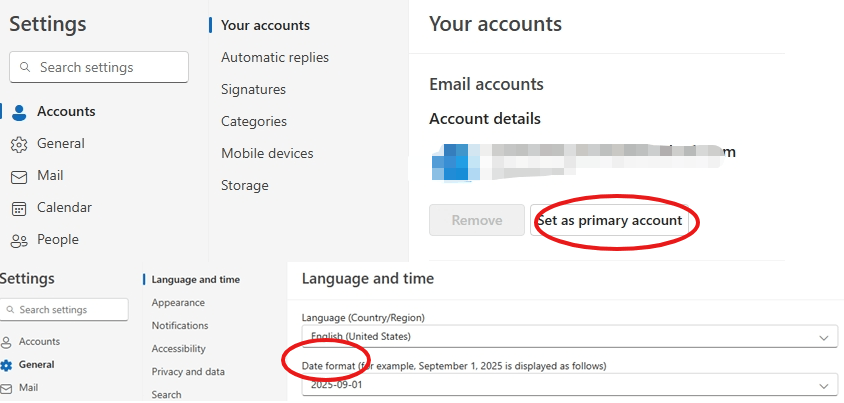The height and width of the screenshot is (403, 844).
Task: Click the magnifier icon in top search box
Action: [25, 68]
